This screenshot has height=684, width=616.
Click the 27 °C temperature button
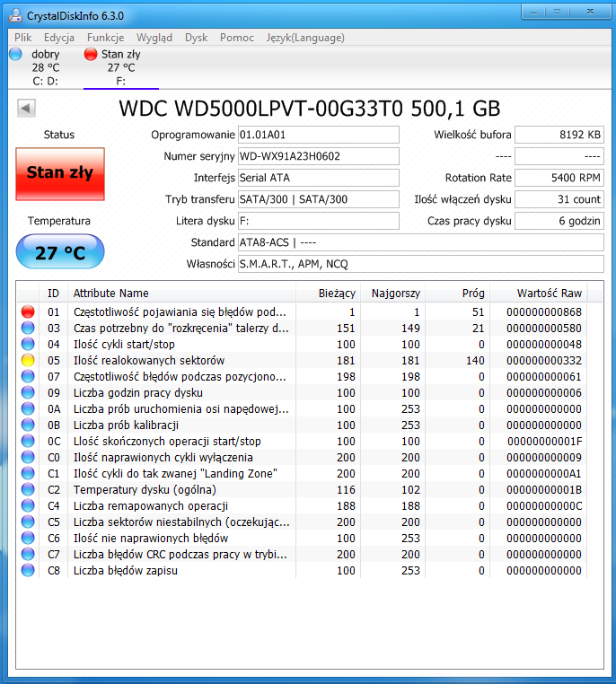point(60,251)
